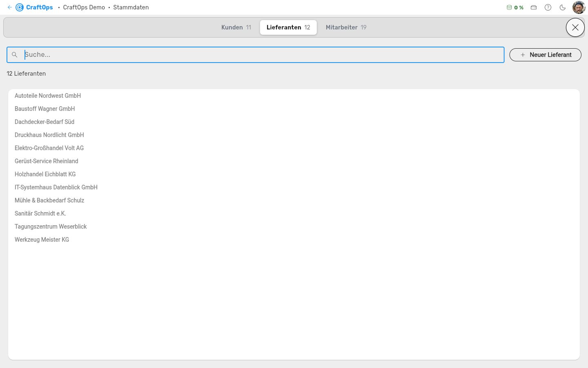The width and height of the screenshot is (588, 368).
Task: Click the Neuer Lieferant button
Action: (546, 55)
